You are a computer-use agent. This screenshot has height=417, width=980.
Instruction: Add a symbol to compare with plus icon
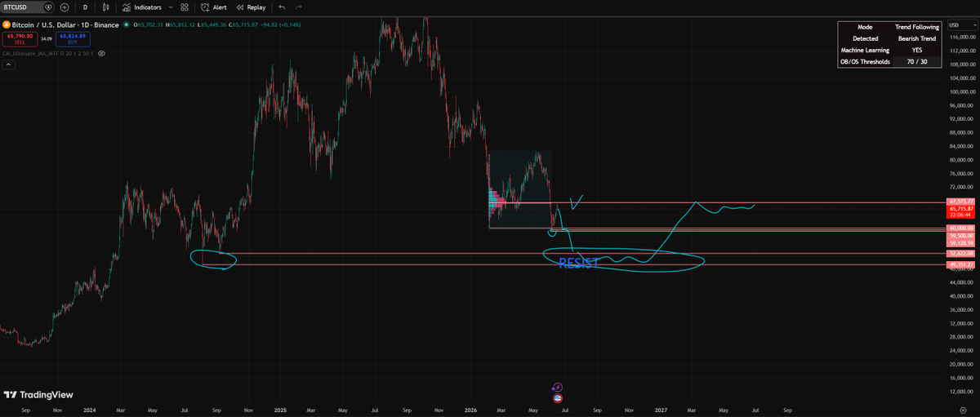[64, 7]
